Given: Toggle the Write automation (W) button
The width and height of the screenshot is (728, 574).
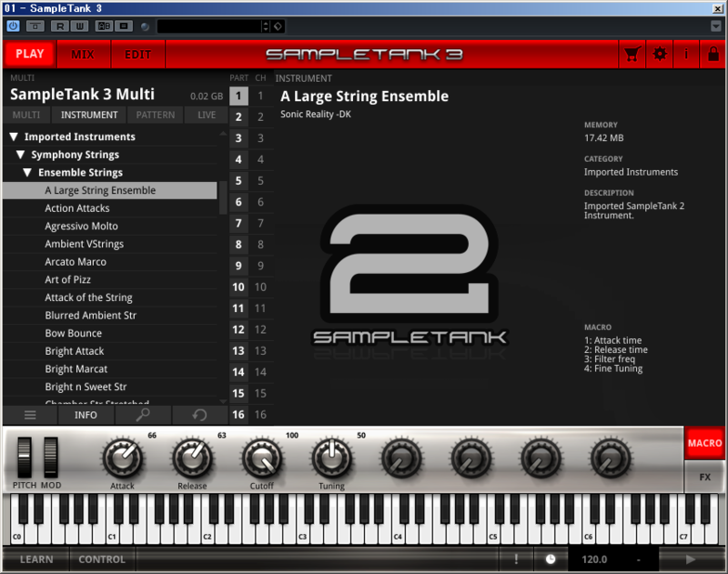Looking at the screenshot, I should point(79,26).
